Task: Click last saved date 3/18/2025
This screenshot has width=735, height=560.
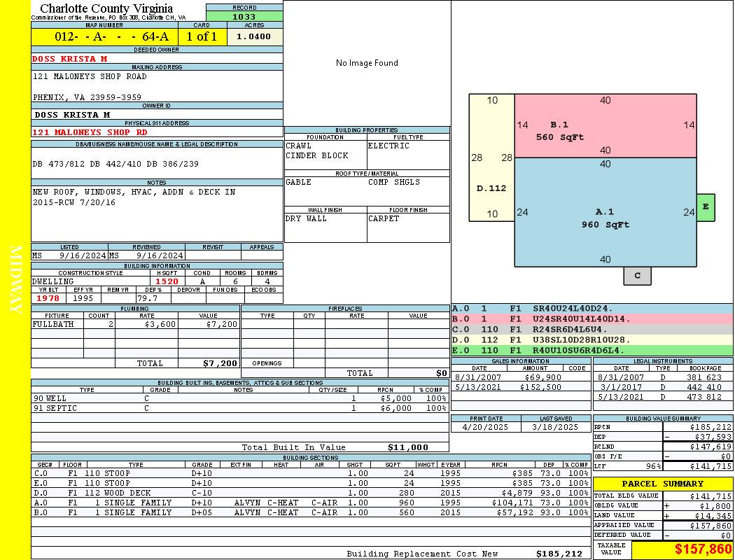Action: (x=555, y=428)
